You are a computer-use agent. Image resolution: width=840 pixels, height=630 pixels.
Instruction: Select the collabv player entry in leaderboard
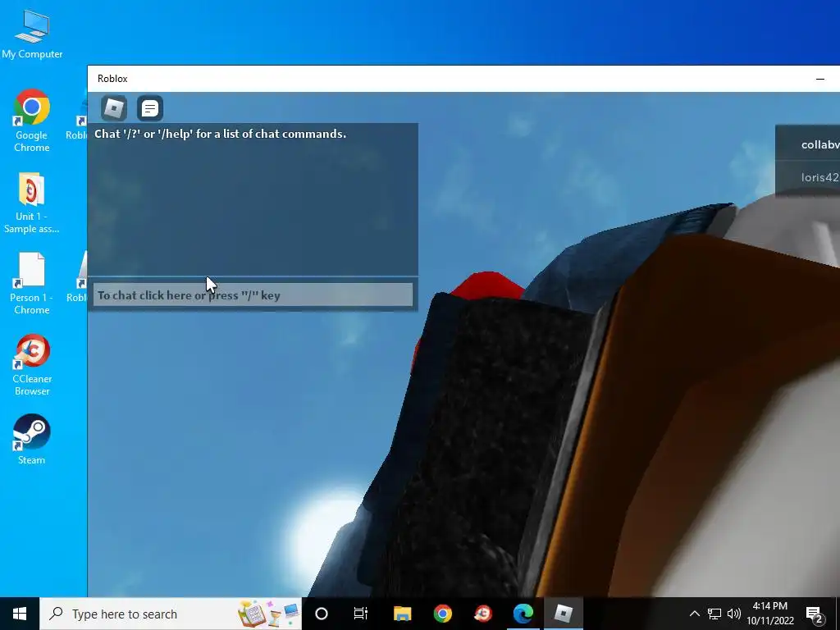(x=810, y=144)
